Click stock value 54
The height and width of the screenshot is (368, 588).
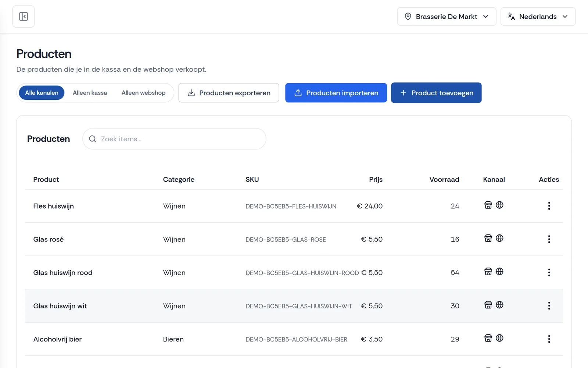(x=455, y=273)
